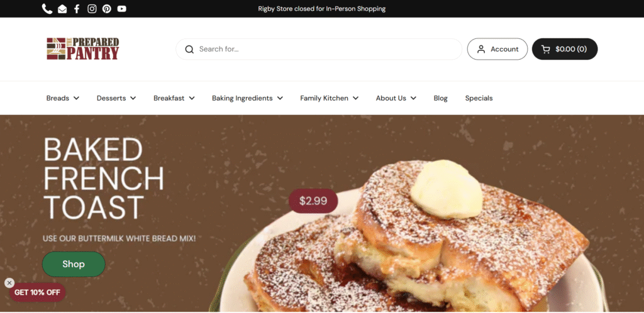Focus the Search for... input field
Viewport: 644px width, 313px height.
click(x=319, y=49)
